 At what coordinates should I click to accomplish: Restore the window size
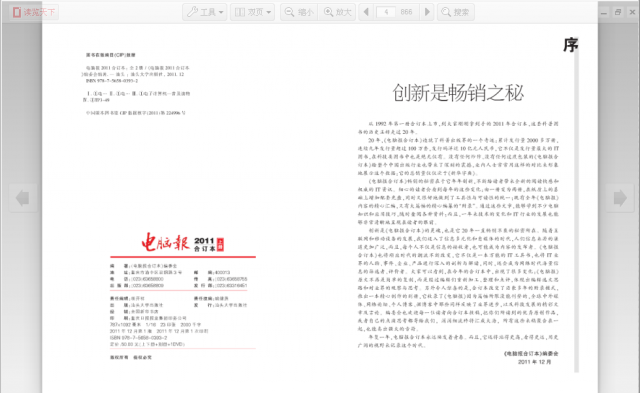click(x=618, y=12)
